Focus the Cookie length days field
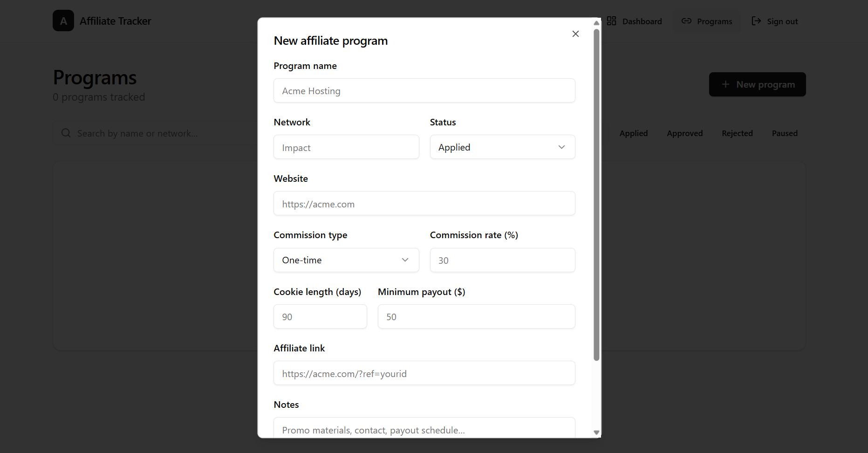This screenshot has width=868, height=453. 320,317
